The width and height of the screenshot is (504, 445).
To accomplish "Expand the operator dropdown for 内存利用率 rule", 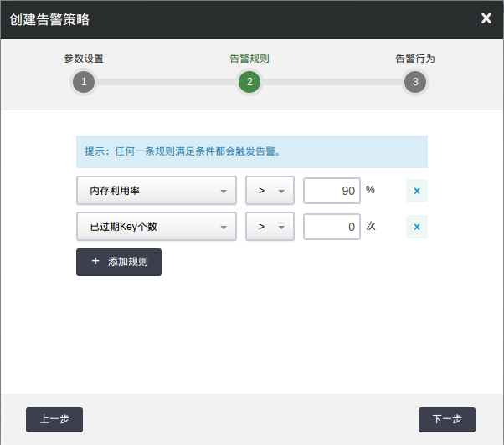I will click(x=270, y=191).
